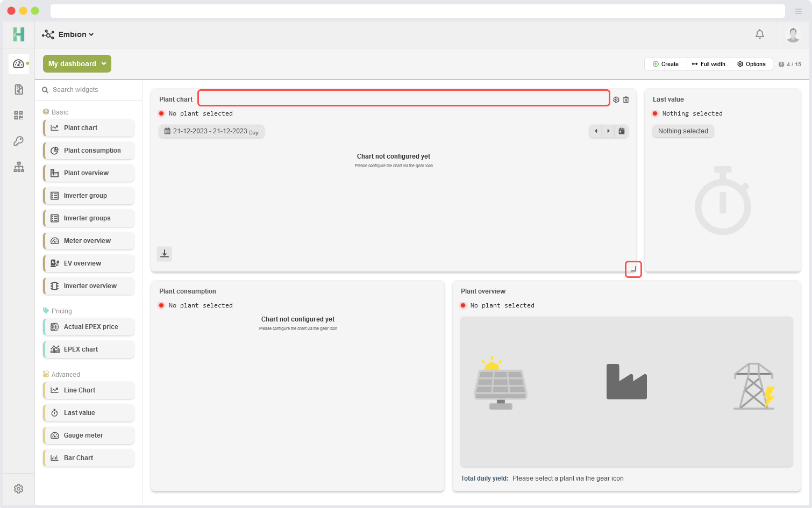
Task: Expand the My dashboard dropdown
Action: pos(77,63)
